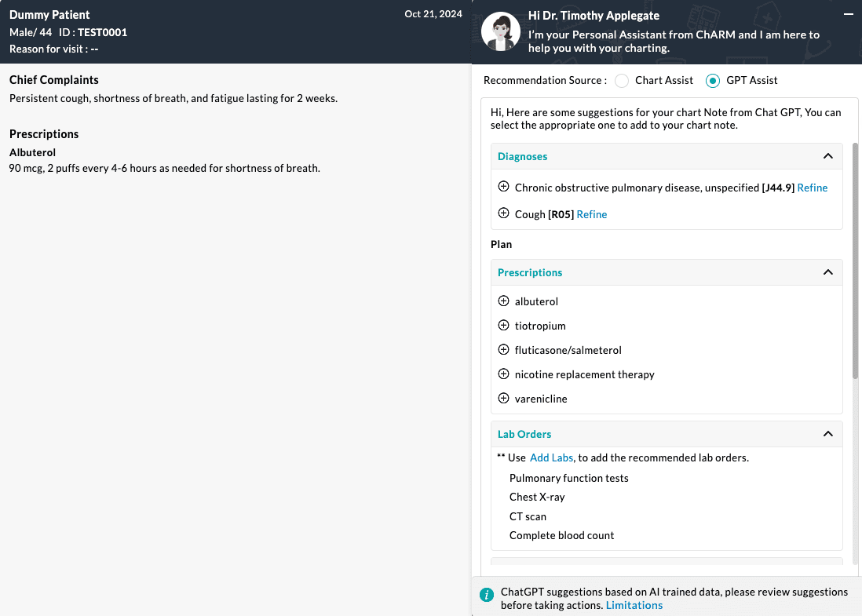Add nicotine replacement therapy plus icon

click(x=504, y=374)
